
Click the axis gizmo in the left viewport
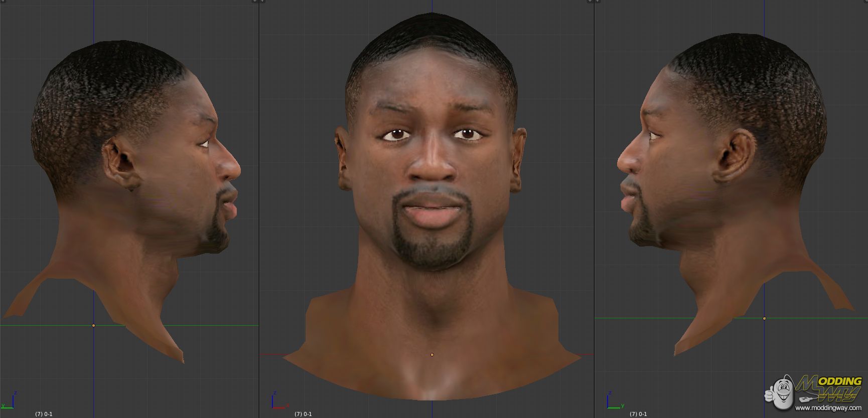click(9, 400)
